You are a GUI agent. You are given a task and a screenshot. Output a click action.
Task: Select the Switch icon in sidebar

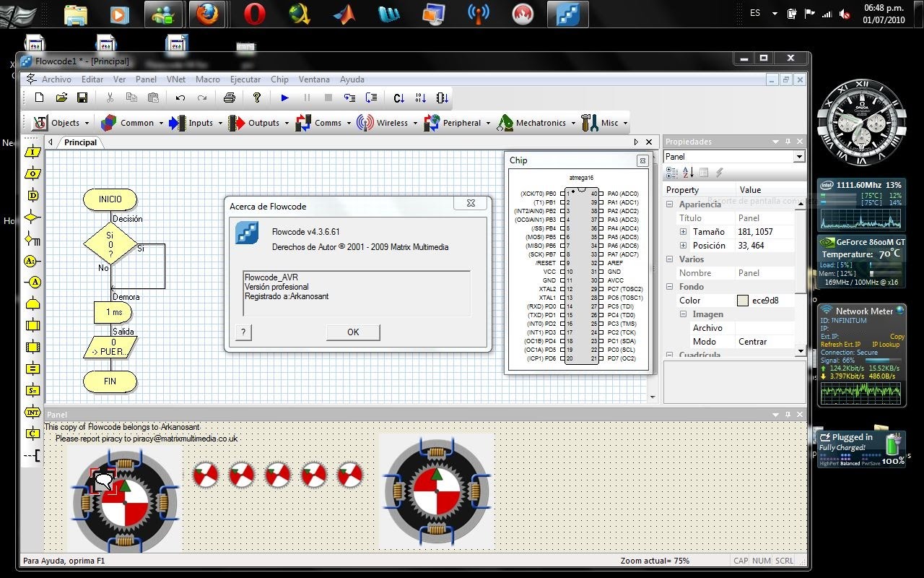[32, 238]
